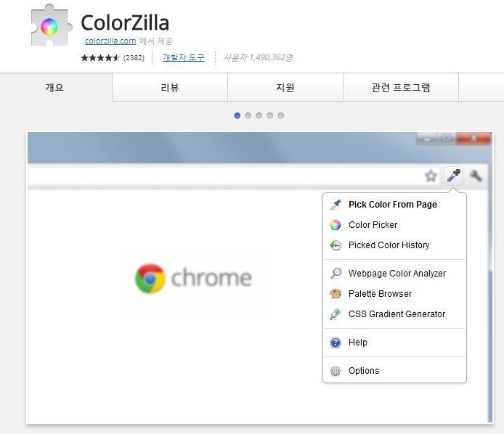Viewport: 504px width, 434px height.
Task: Select the third carousel dot
Action: (x=259, y=115)
